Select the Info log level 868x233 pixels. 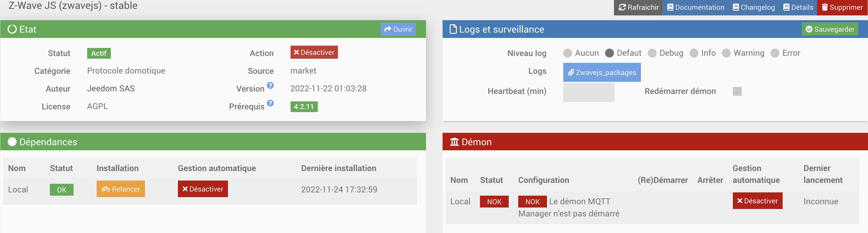[x=694, y=53]
